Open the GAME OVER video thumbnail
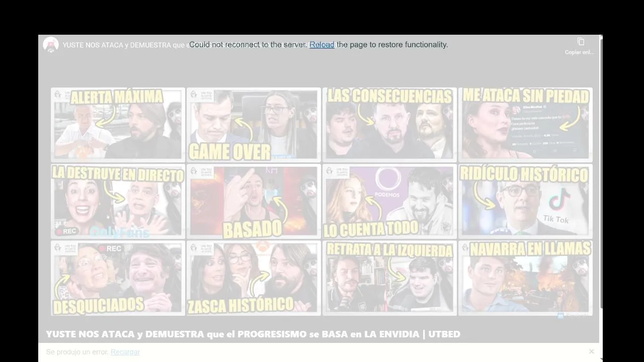The image size is (644, 362). 254,125
